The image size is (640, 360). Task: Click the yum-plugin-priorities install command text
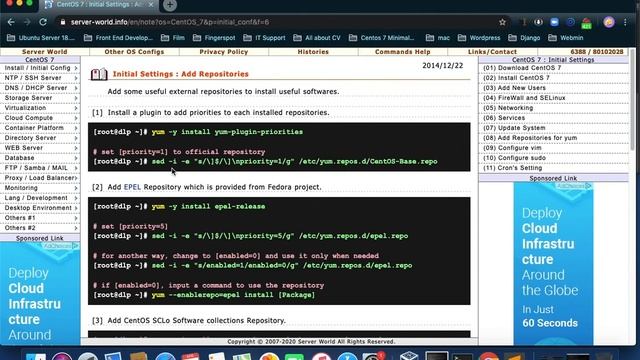tap(227, 132)
